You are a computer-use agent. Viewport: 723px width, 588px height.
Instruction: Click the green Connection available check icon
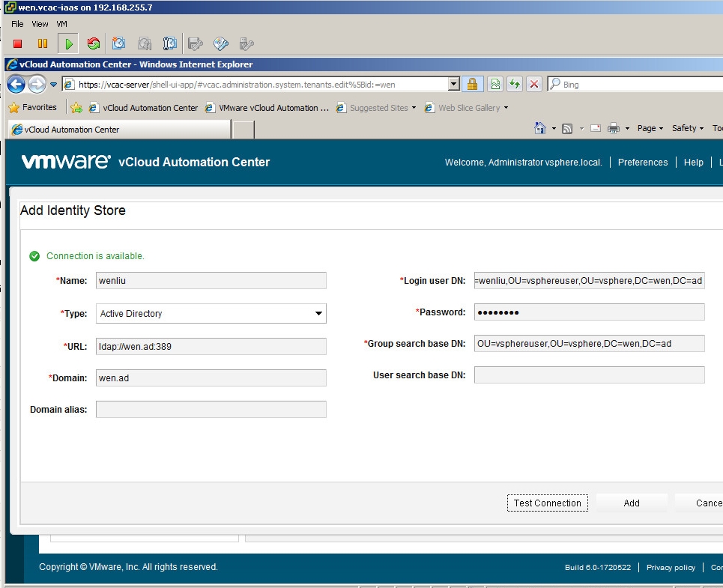[x=34, y=256]
